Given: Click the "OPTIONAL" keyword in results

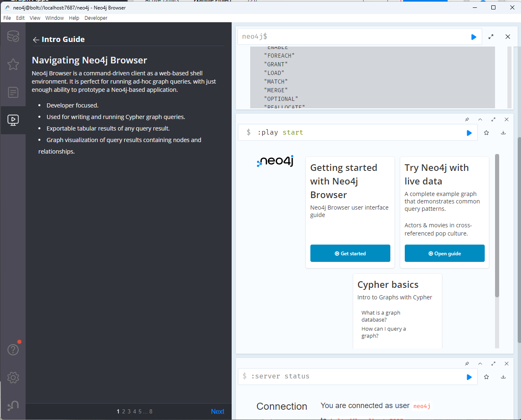Looking at the screenshot, I should (x=281, y=99).
